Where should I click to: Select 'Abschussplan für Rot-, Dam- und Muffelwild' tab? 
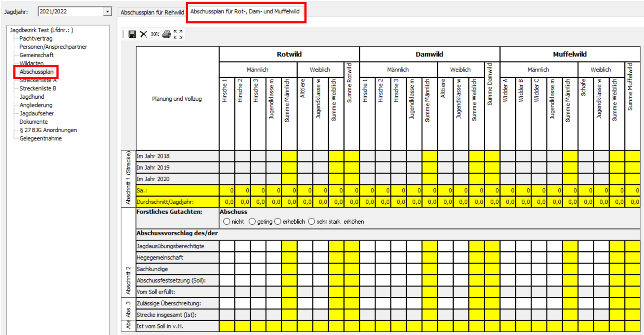tap(245, 12)
